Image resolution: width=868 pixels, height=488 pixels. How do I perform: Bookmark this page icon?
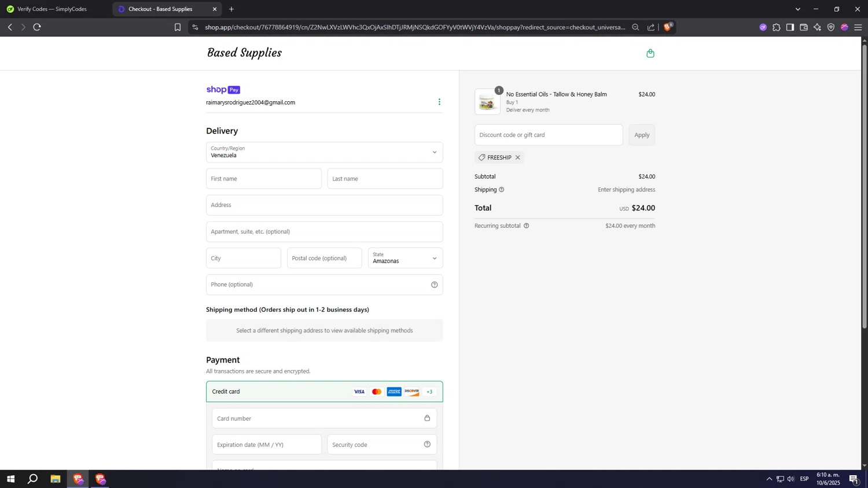[178, 27]
